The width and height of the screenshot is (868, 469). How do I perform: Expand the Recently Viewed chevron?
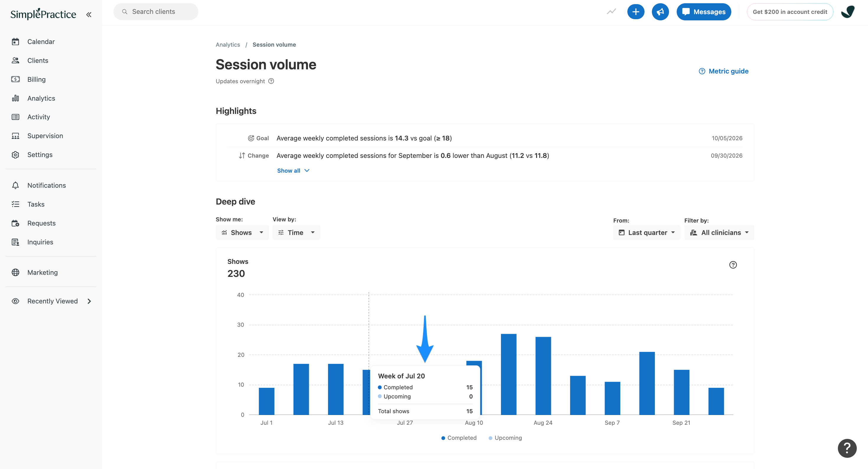point(89,301)
